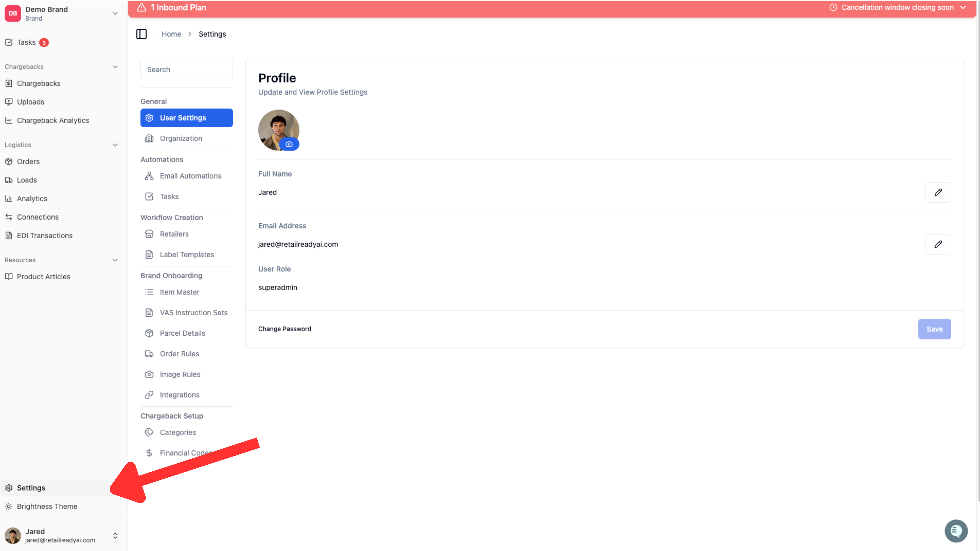The image size is (980, 551).
Task: Click the Parcel Details box icon
Action: [149, 333]
